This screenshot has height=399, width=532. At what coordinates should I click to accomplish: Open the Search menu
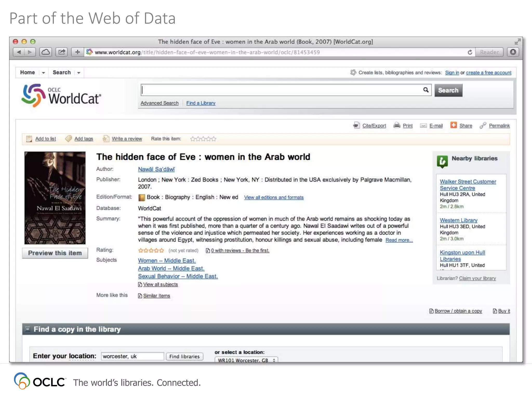click(x=62, y=72)
